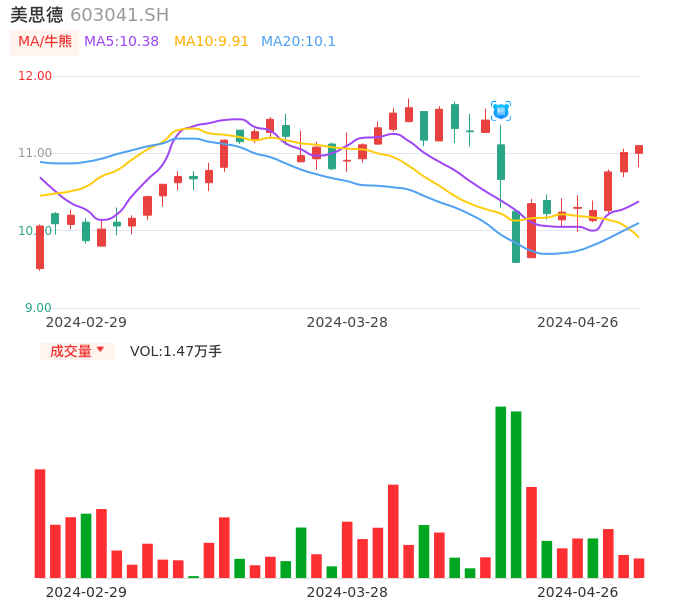Select the stock code 603041.SH
Image resolution: width=686 pixels, height=606 pixels.
click(119, 15)
